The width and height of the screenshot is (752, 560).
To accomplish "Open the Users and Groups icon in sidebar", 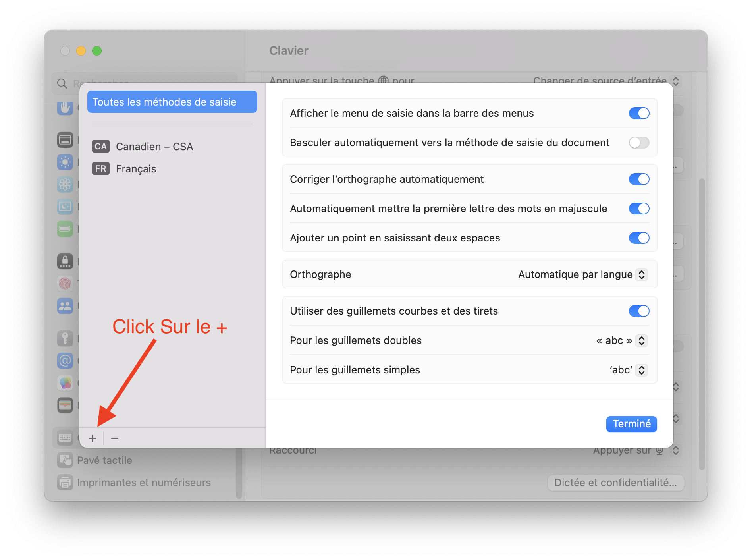I will click(x=65, y=306).
